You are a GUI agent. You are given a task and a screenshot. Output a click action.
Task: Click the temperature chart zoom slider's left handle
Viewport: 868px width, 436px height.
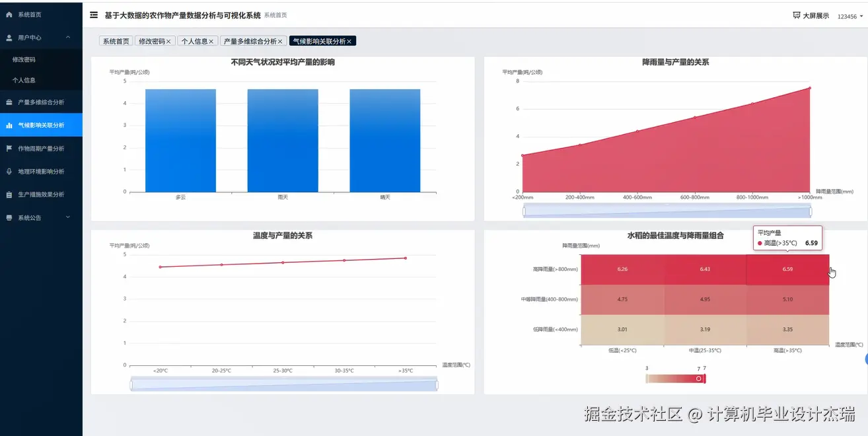tap(131, 384)
